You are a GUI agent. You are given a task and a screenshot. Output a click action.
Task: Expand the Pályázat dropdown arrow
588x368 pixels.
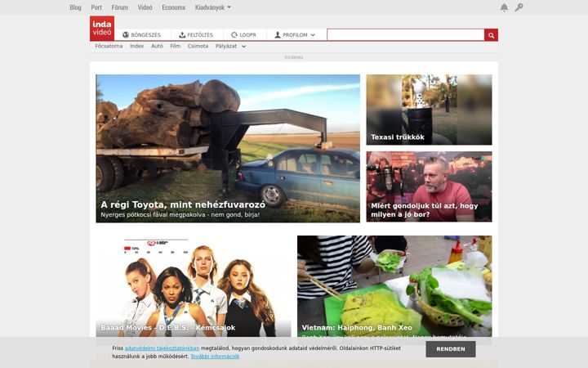point(243,47)
